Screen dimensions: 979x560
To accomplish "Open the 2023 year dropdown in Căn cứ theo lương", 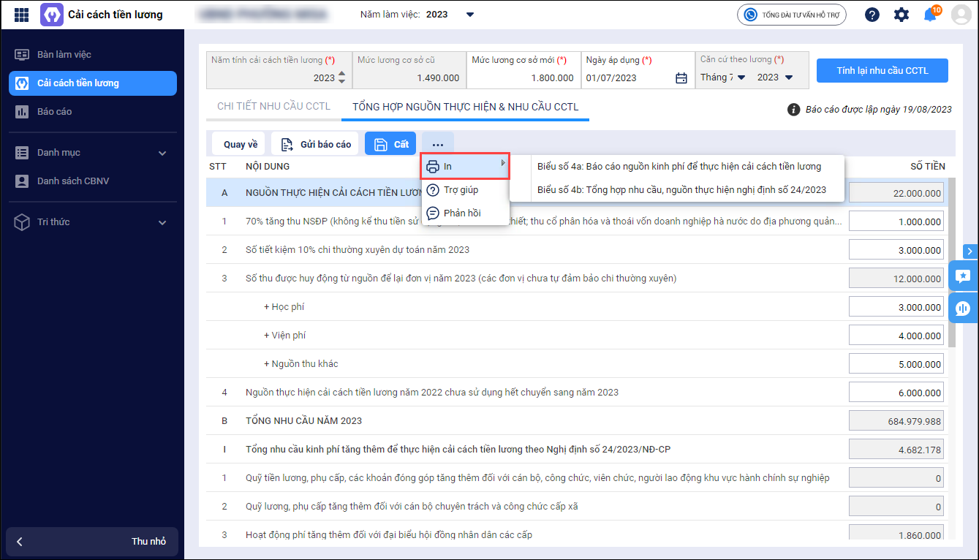I will (x=788, y=77).
